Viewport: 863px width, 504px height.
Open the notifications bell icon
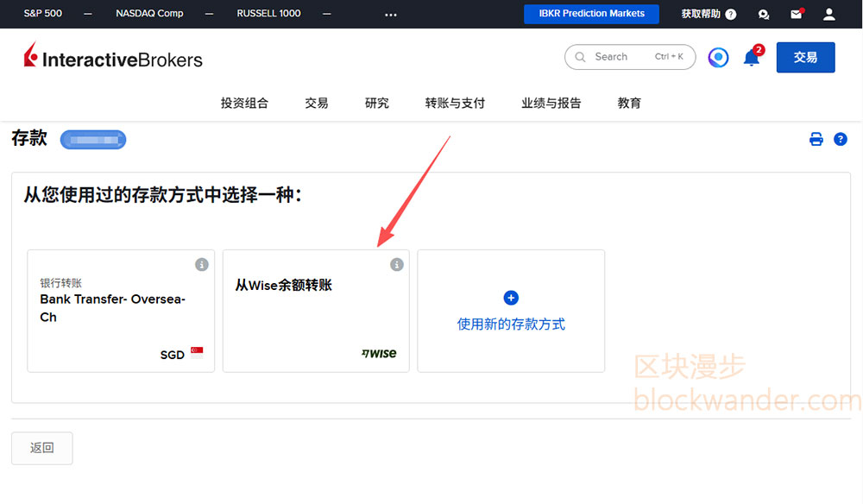[752, 57]
